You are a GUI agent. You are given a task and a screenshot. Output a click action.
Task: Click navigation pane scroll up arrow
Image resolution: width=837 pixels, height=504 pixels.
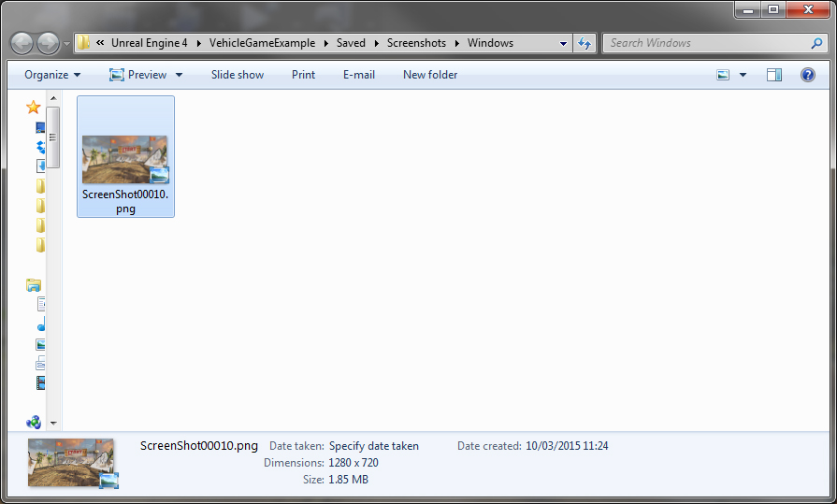(53, 98)
